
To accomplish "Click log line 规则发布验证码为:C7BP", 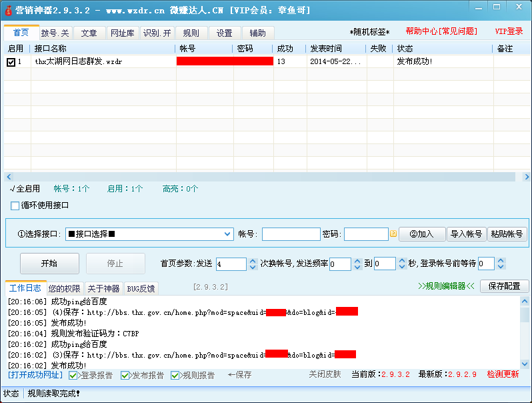I will pos(73,334).
